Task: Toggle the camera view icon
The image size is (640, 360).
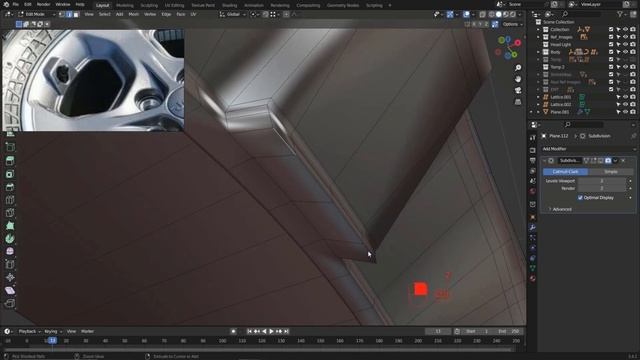Action: click(x=518, y=90)
